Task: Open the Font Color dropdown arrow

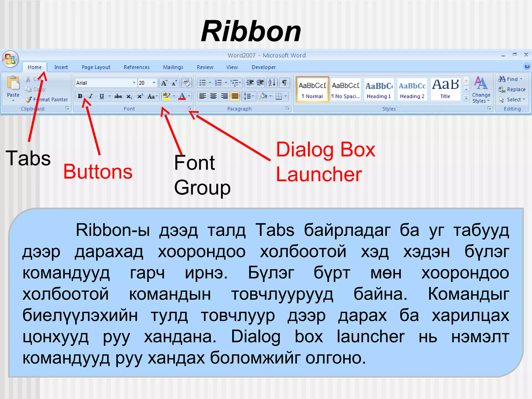Action: tap(189, 96)
